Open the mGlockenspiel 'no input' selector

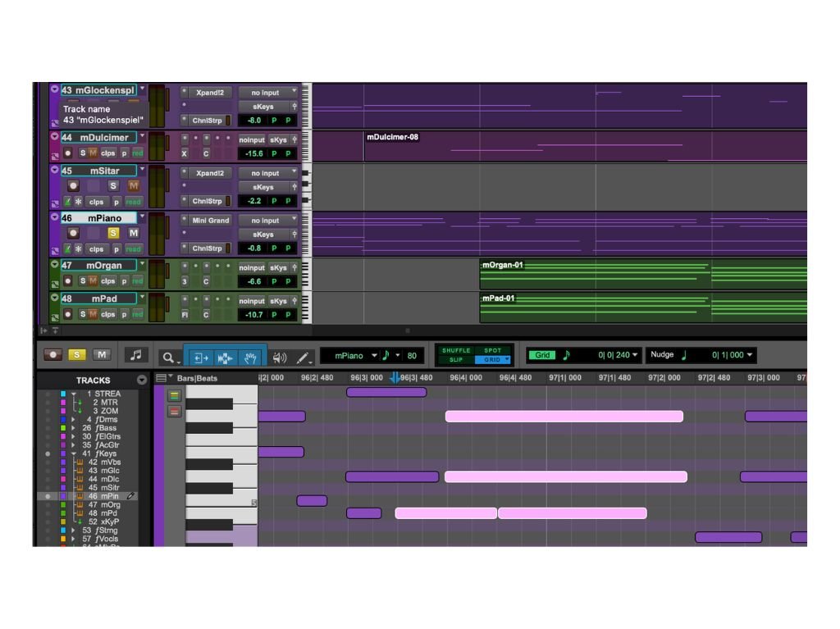(x=268, y=93)
